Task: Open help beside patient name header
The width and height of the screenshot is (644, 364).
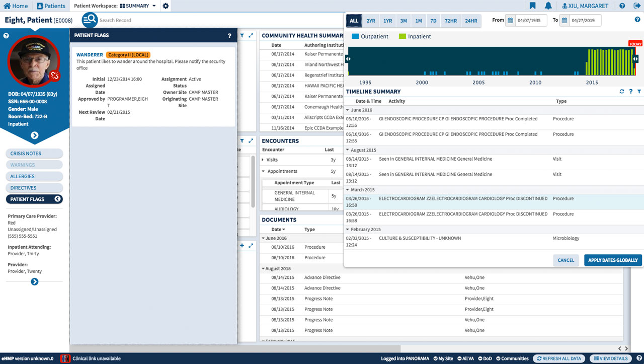Action: [x=6, y=36]
